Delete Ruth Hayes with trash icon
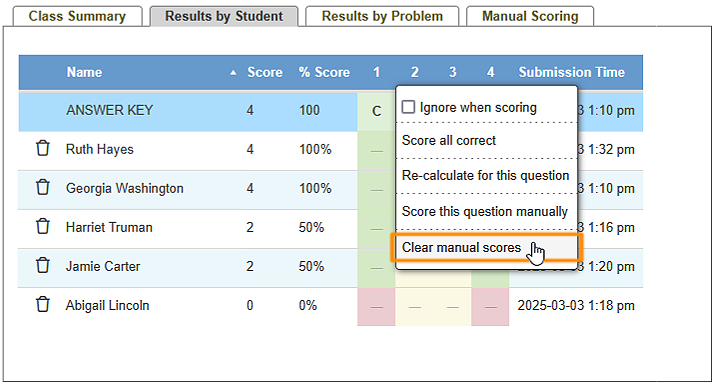This screenshot has height=388, width=717. pos(43,149)
